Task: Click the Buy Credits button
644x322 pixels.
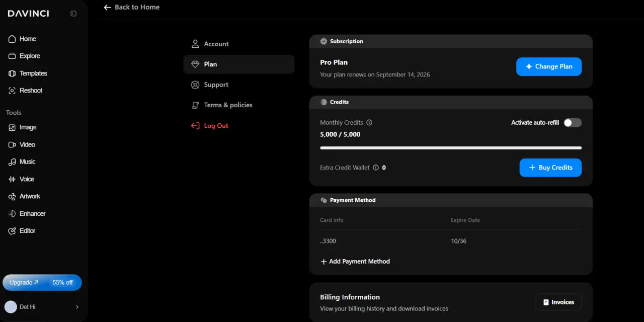Action: pyautogui.click(x=550, y=168)
